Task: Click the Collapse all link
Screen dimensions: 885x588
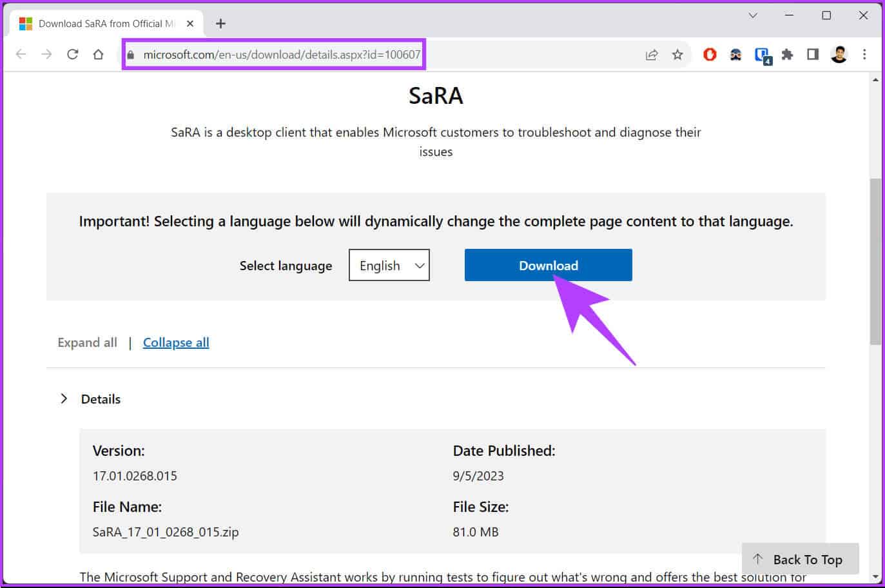Action: [x=176, y=342]
